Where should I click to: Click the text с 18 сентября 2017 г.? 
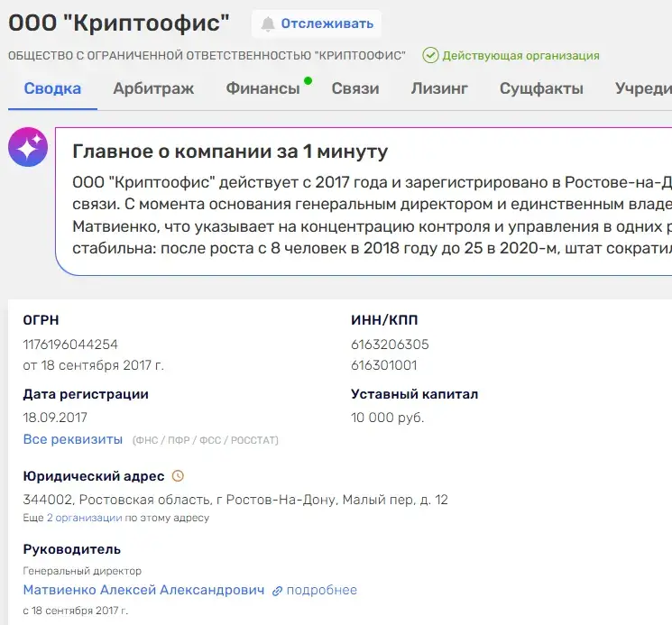pos(76,611)
